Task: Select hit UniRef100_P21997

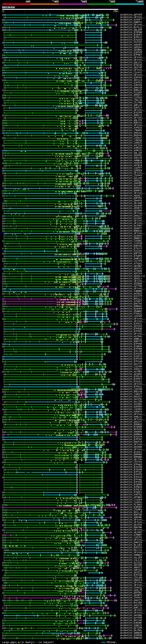Action: pos(131,93)
